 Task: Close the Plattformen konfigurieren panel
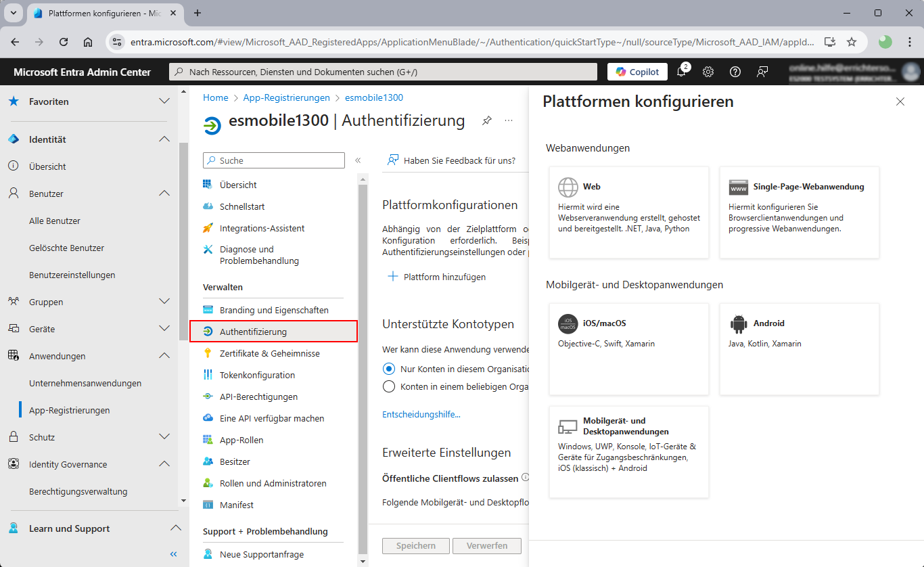(x=900, y=101)
